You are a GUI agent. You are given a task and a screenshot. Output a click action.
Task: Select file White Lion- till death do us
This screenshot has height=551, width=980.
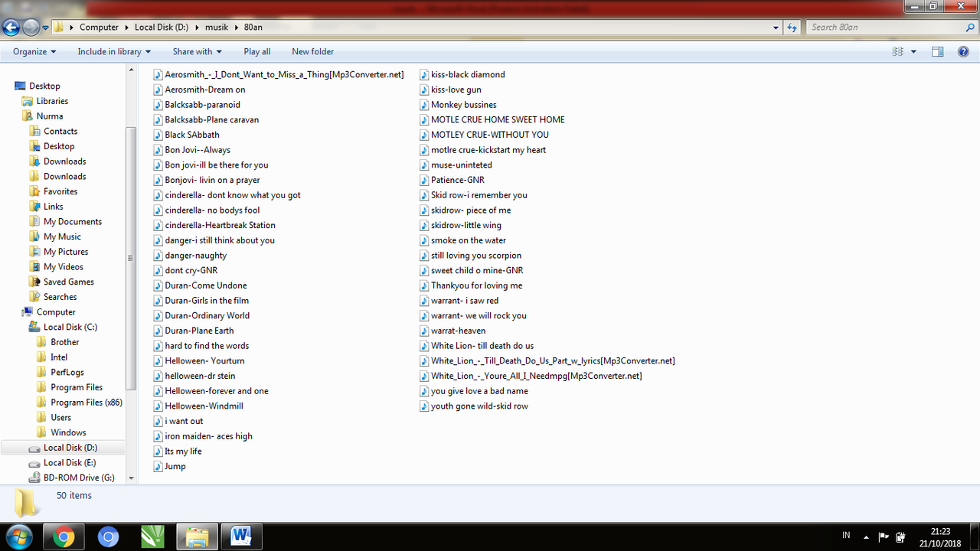[482, 346]
